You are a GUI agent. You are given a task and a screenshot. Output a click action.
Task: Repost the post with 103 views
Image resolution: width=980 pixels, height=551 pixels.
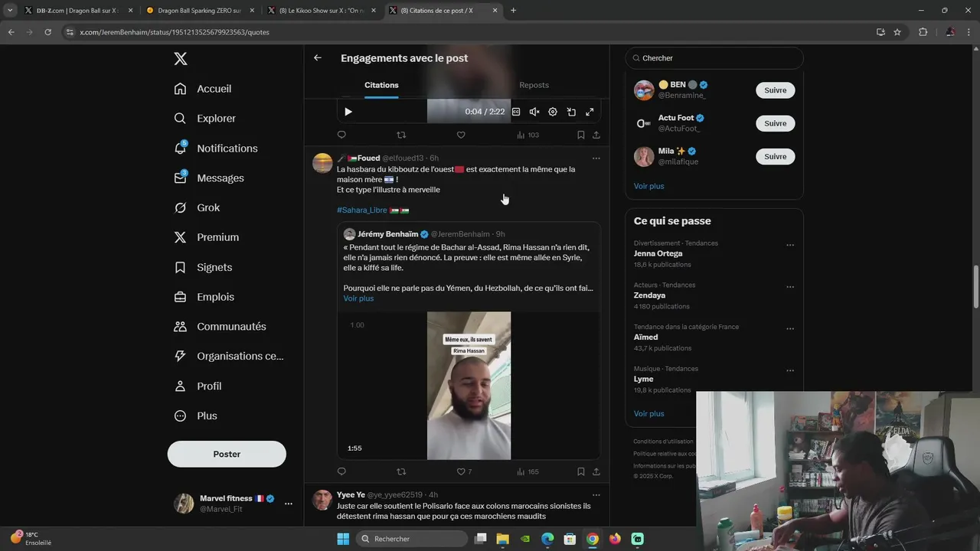tap(401, 135)
